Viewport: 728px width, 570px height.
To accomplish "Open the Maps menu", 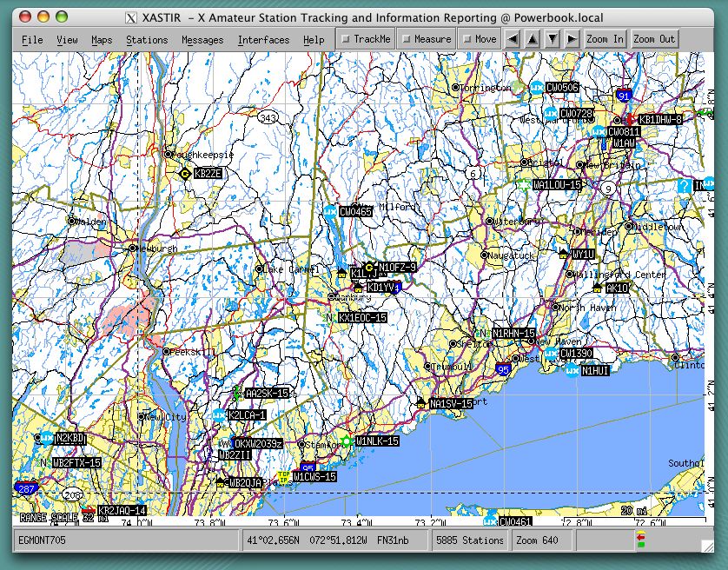I will [x=102, y=40].
